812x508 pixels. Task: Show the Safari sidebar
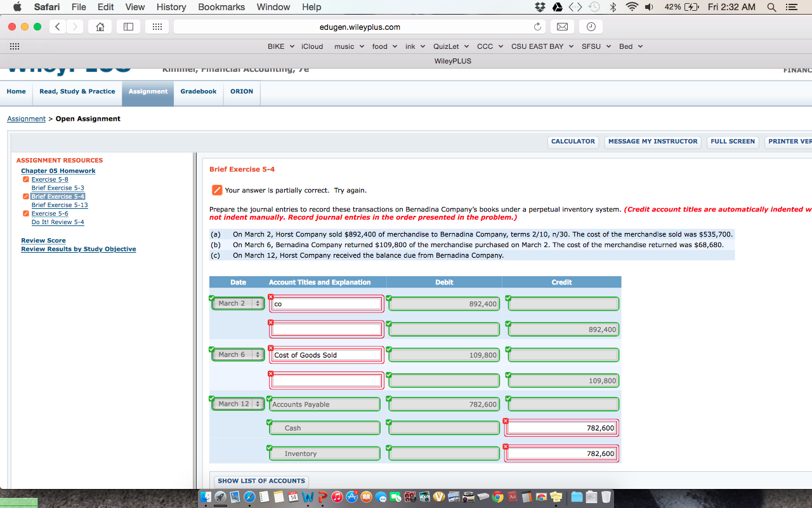click(127, 27)
